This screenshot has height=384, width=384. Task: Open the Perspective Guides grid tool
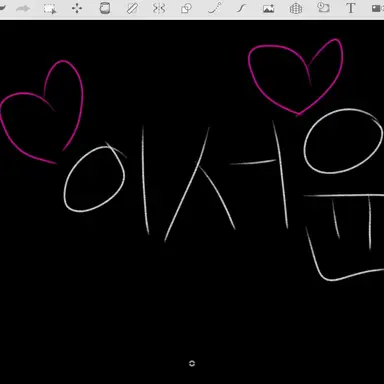point(296,9)
